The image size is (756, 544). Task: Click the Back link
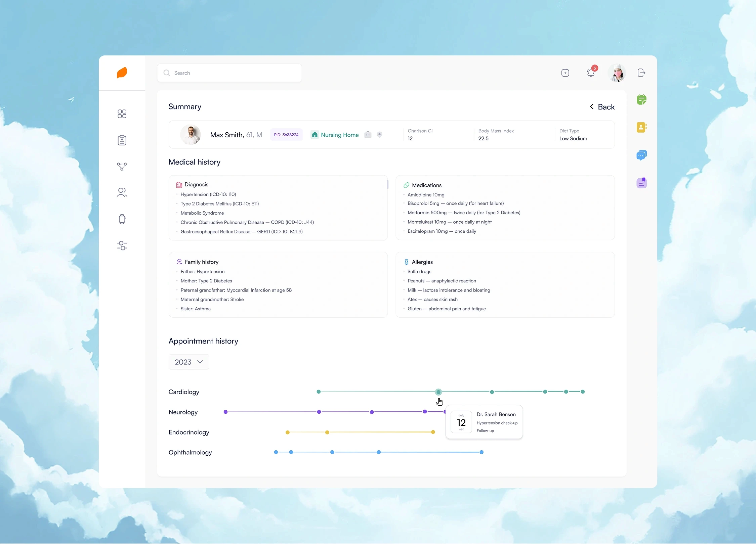[602, 107]
